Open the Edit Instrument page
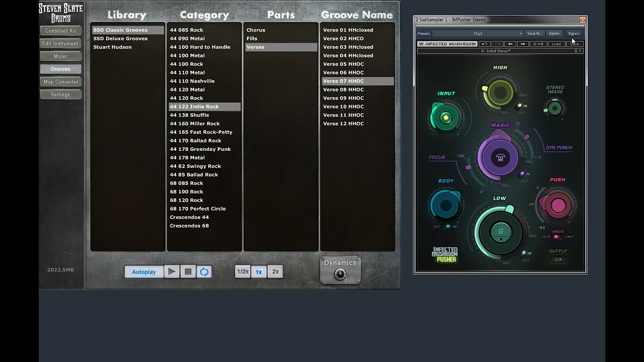This screenshot has width=644, height=362. pyautogui.click(x=60, y=43)
